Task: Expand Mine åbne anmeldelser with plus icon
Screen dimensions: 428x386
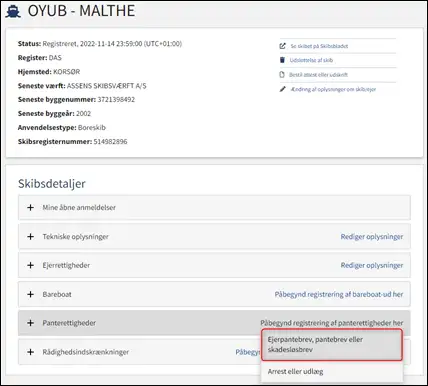Action: pos(30,207)
